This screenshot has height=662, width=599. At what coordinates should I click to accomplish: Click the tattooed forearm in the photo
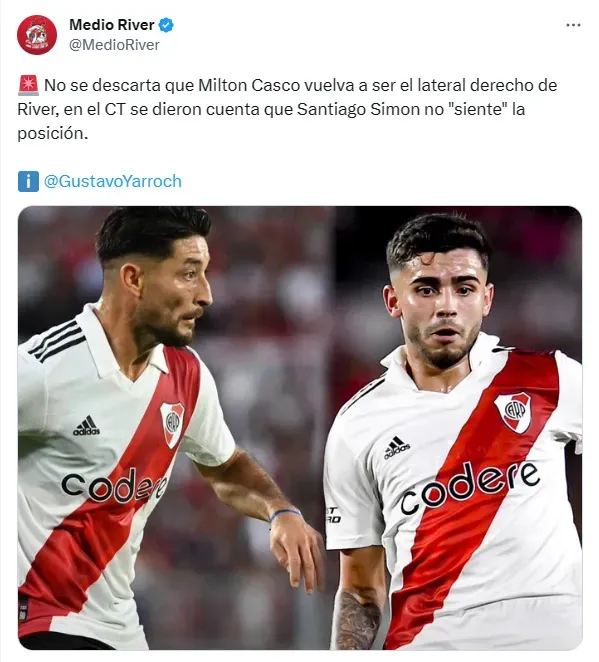click(357, 620)
